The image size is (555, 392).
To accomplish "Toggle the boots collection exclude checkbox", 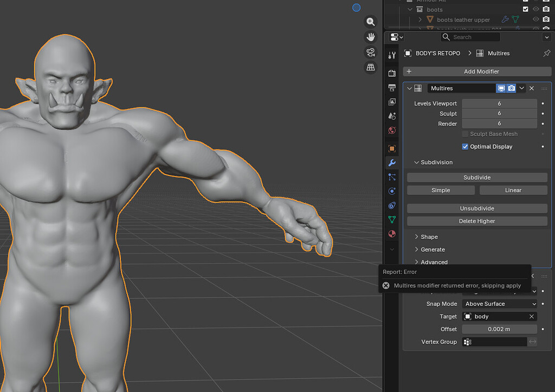I will [x=526, y=9].
